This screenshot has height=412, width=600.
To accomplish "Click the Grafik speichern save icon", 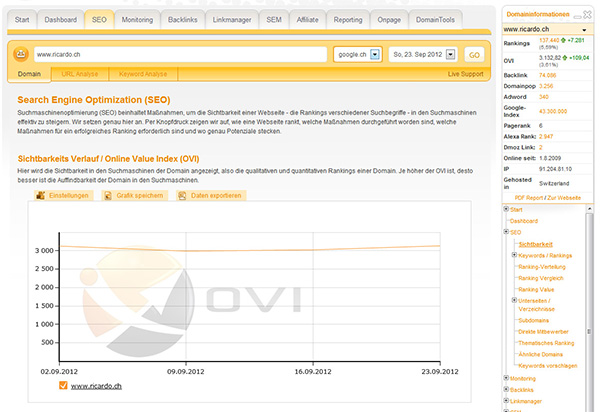I will pyautogui.click(x=108, y=195).
